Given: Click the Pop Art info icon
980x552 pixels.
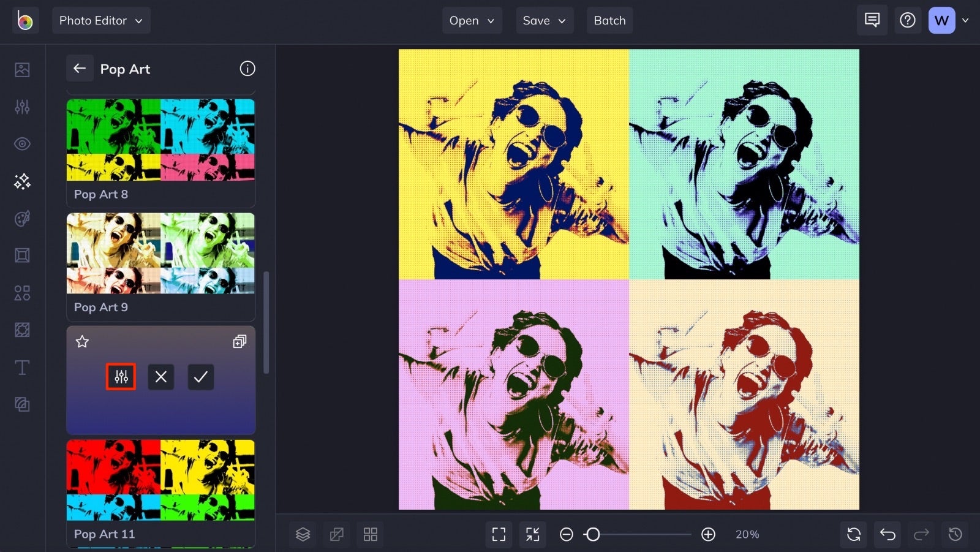Looking at the screenshot, I should tap(247, 69).
